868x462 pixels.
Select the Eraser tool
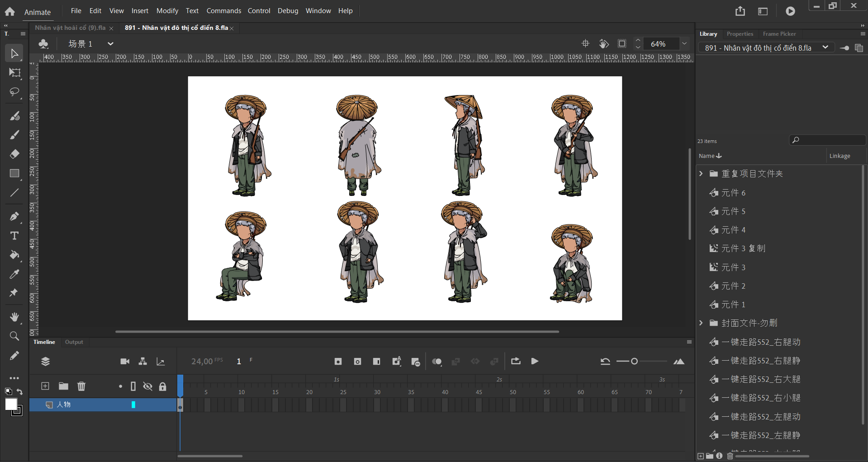coord(14,154)
